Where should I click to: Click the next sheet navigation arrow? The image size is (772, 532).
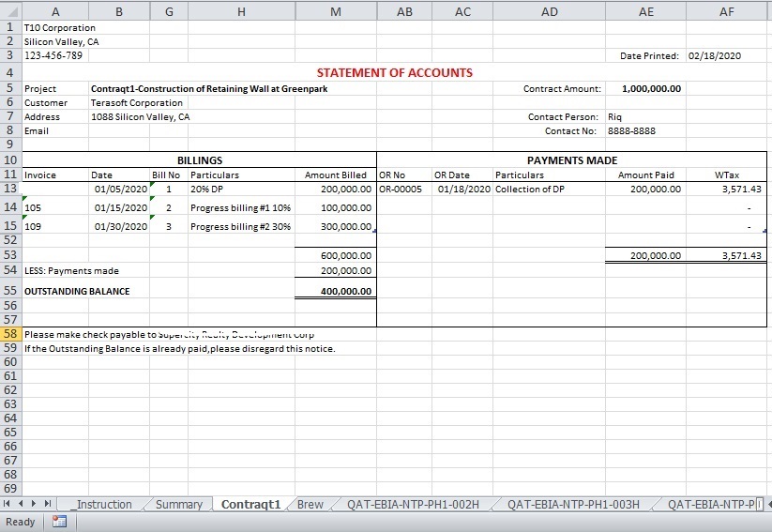tap(35, 504)
